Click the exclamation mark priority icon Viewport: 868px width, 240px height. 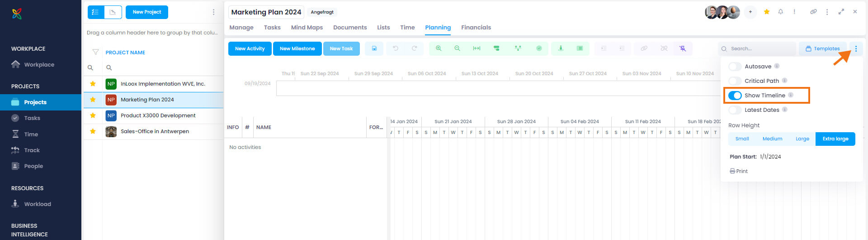pos(794,12)
